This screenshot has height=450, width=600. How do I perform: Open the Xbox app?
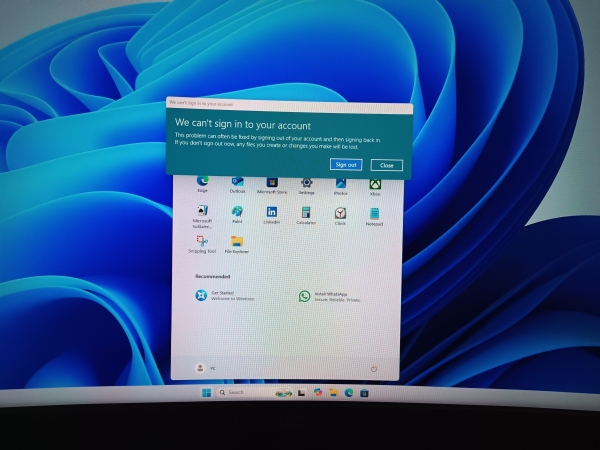click(375, 188)
